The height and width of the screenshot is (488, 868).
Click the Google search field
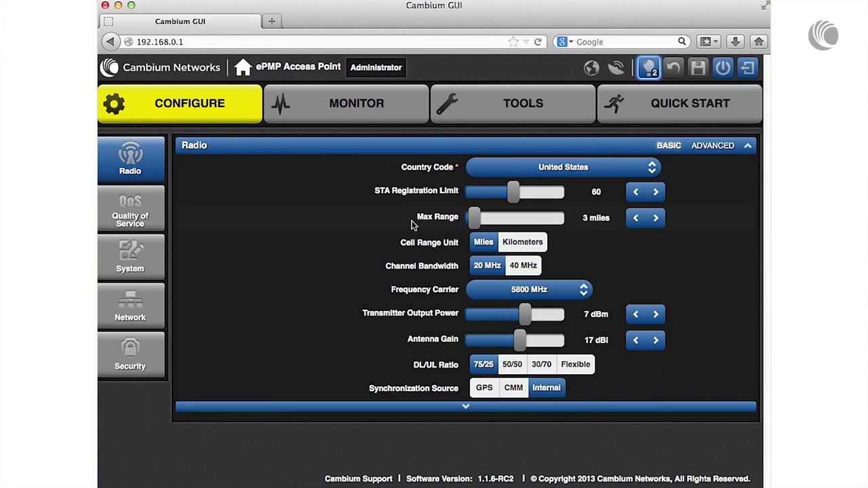click(623, 42)
